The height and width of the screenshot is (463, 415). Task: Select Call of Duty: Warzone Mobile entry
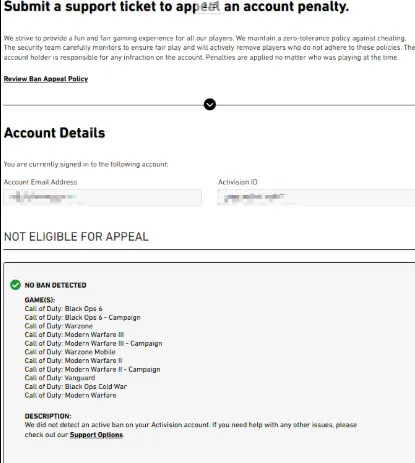(x=70, y=352)
